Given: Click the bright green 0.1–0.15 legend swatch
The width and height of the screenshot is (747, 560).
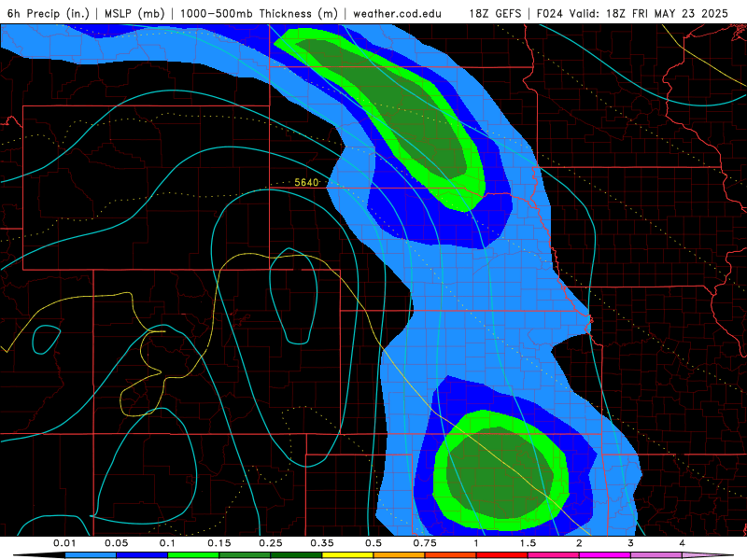Looking at the screenshot, I should pyautogui.click(x=193, y=555).
